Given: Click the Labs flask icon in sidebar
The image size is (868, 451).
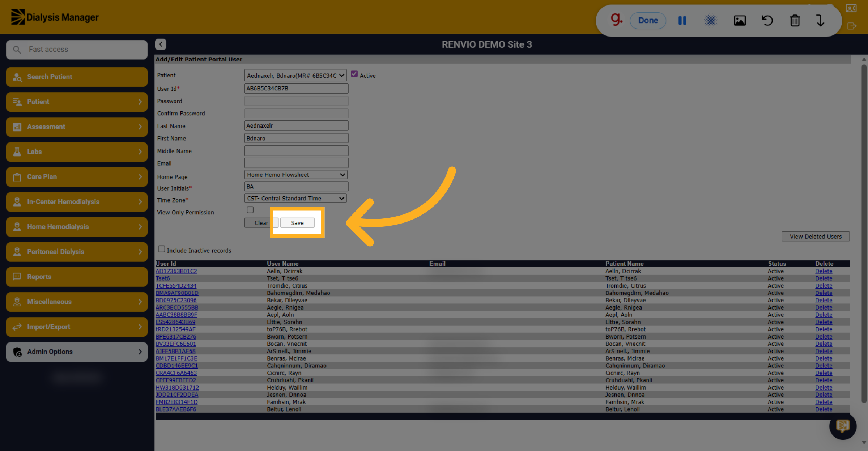Looking at the screenshot, I should pos(17,152).
